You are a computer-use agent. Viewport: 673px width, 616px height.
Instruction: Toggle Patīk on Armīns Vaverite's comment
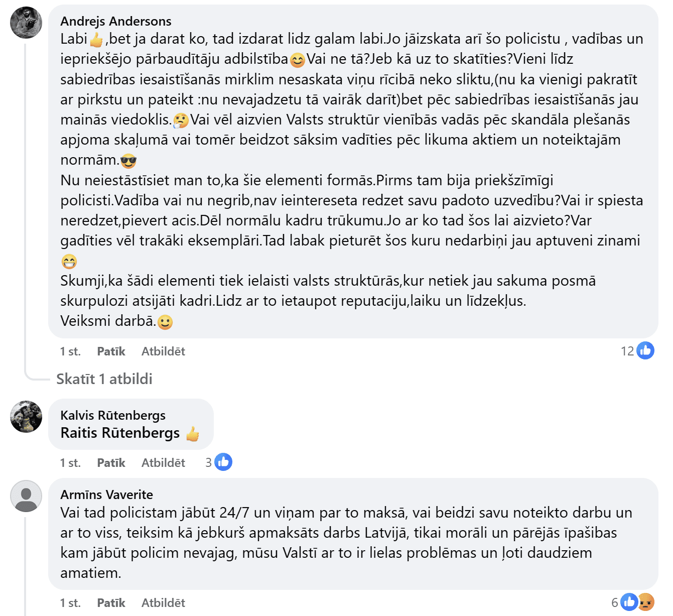(111, 603)
